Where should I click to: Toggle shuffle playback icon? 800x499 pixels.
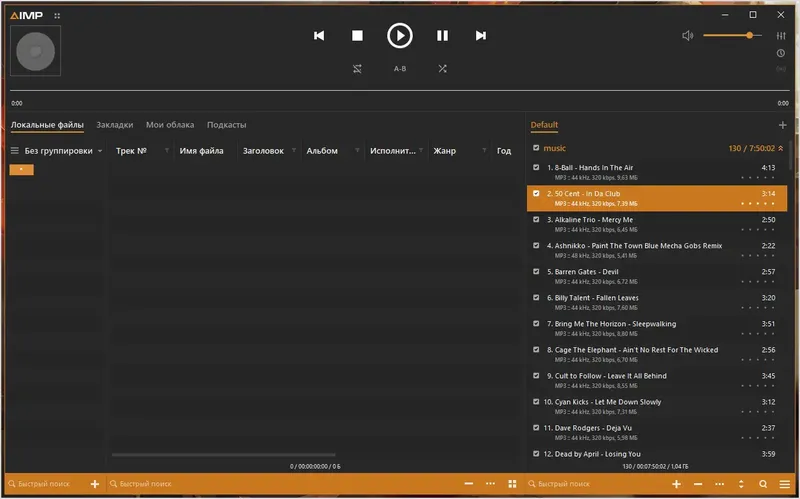pyautogui.click(x=442, y=69)
